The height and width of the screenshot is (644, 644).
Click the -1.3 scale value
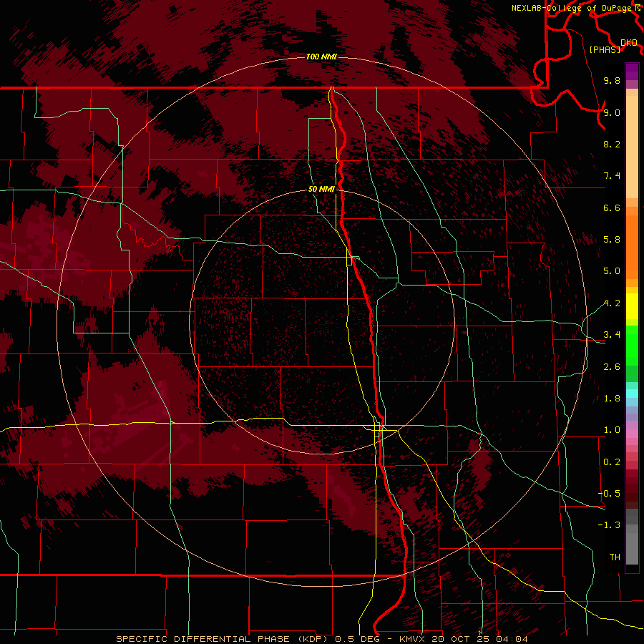[x=609, y=525]
